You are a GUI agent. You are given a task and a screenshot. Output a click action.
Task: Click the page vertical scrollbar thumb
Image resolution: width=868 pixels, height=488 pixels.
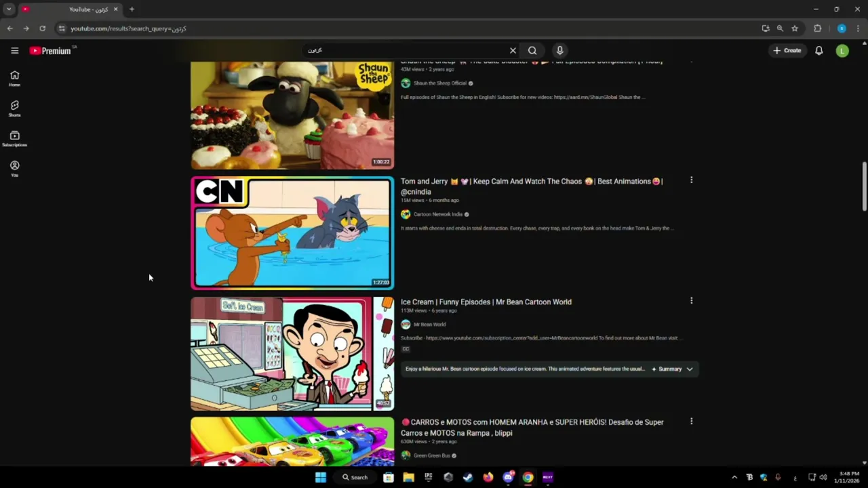click(x=864, y=186)
